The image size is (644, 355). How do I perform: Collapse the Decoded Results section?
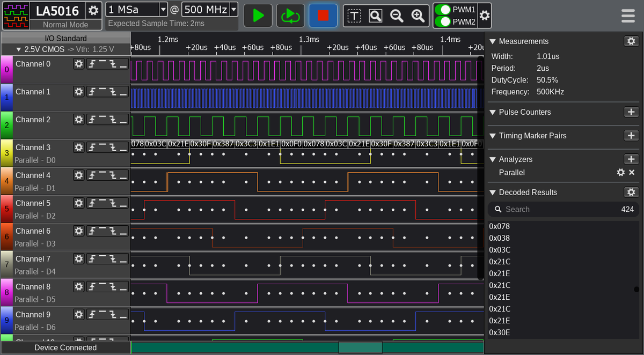(x=493, y=193)
